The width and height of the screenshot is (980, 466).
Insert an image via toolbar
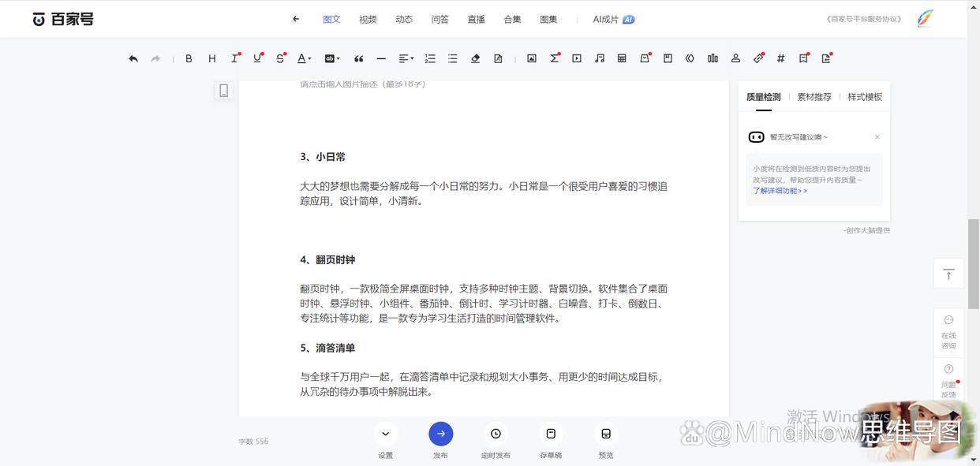(x=532, y=58)
